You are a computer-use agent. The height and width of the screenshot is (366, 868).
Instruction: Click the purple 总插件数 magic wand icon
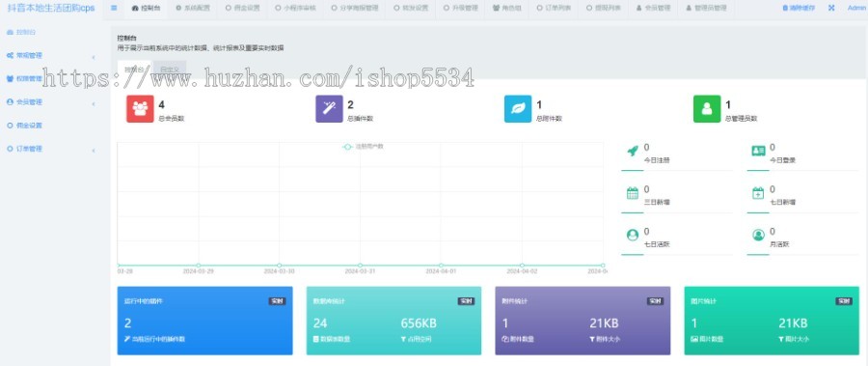pos(330,109)
